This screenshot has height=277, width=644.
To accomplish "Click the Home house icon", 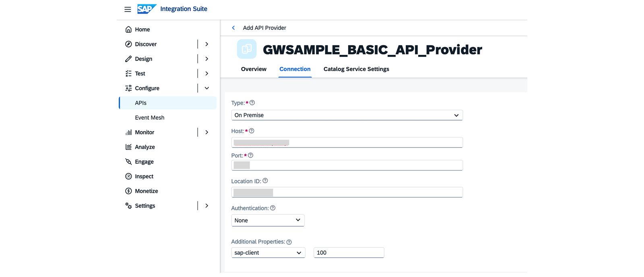I will tap(128, 29).
